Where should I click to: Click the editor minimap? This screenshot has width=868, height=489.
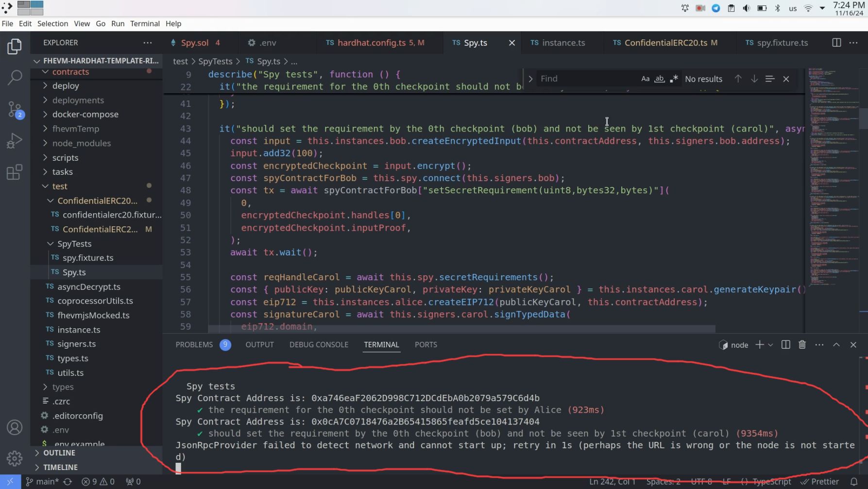[x=833, y=177]
